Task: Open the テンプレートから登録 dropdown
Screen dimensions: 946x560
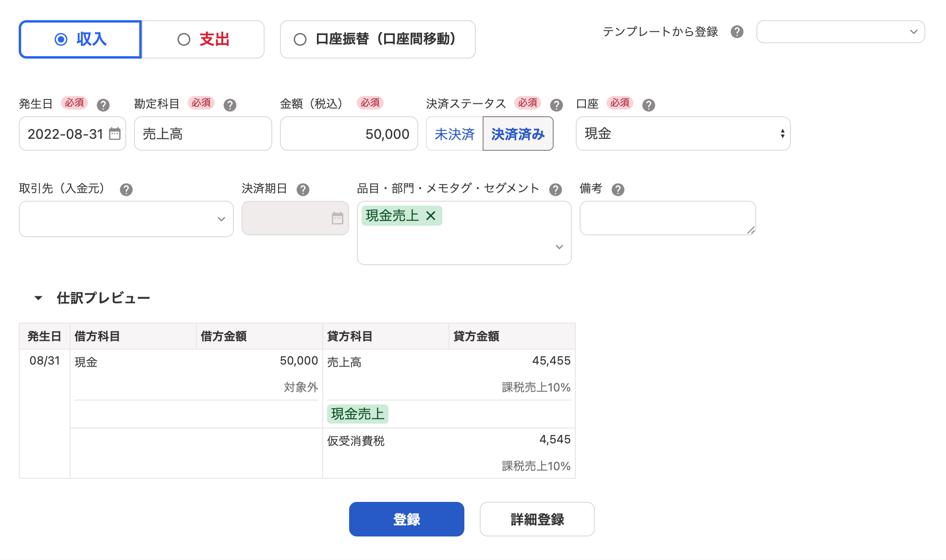Action: 841,32
